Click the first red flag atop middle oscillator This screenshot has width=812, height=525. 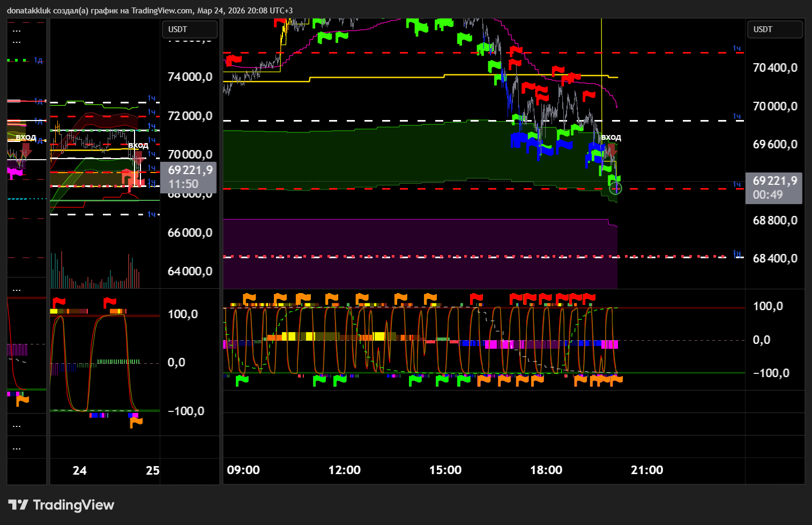point(59,303)
